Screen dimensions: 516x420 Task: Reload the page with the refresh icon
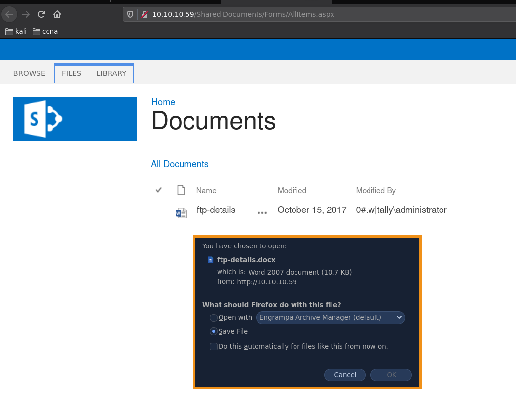[x=42, y=14]
